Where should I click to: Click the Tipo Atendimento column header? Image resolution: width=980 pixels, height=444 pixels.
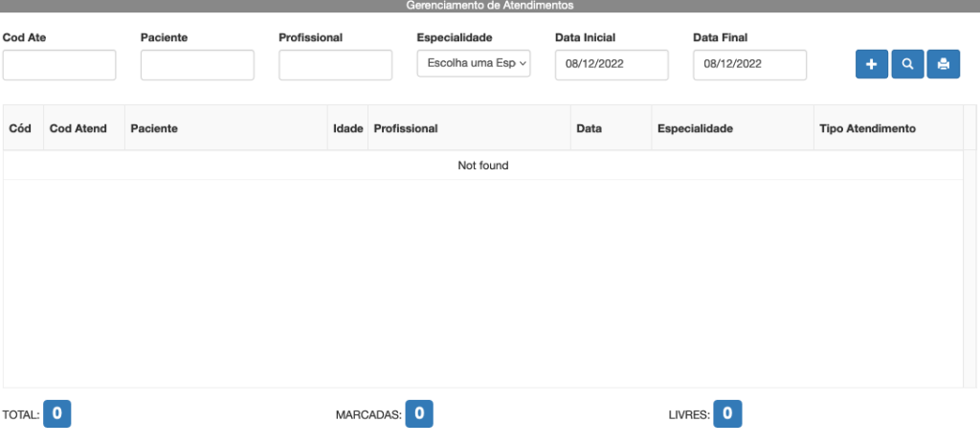[868, 128]
